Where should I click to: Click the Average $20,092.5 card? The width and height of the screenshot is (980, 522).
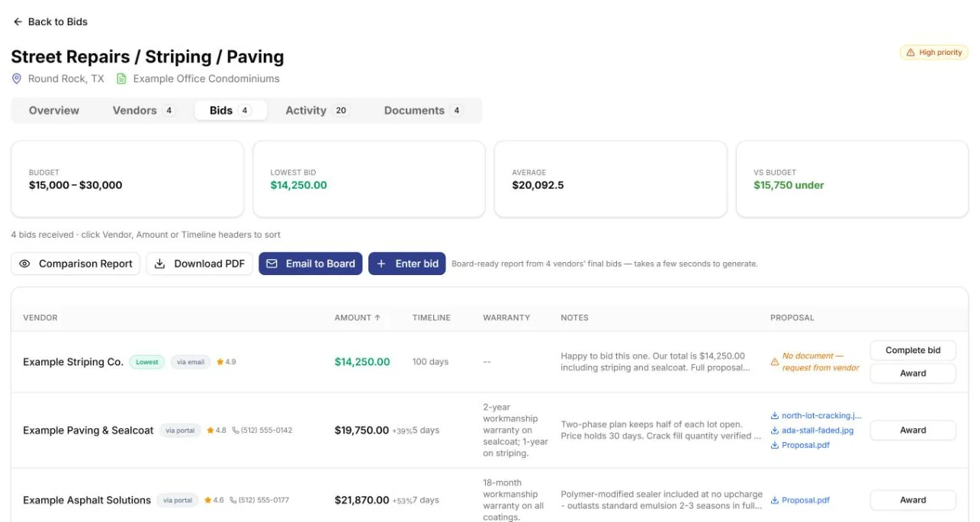[x=610, y=179]
